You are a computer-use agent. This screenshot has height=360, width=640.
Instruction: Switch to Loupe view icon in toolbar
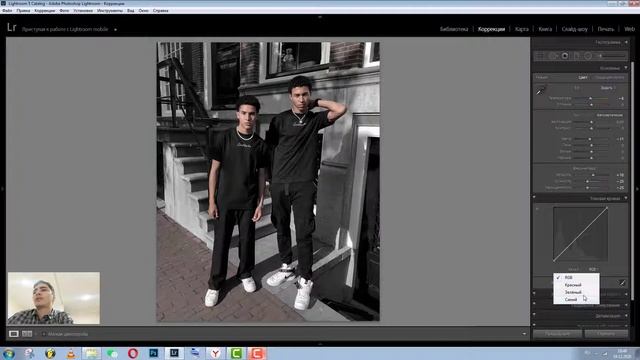pos(13,334)
